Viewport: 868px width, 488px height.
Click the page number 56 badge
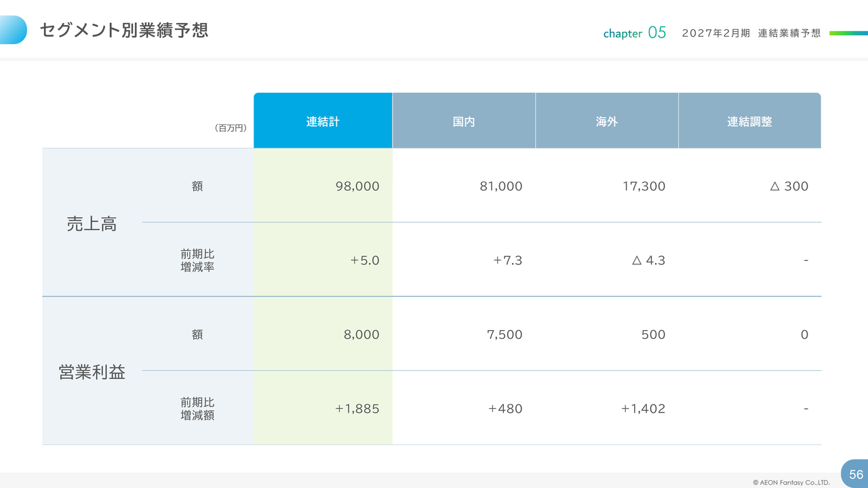855,474
